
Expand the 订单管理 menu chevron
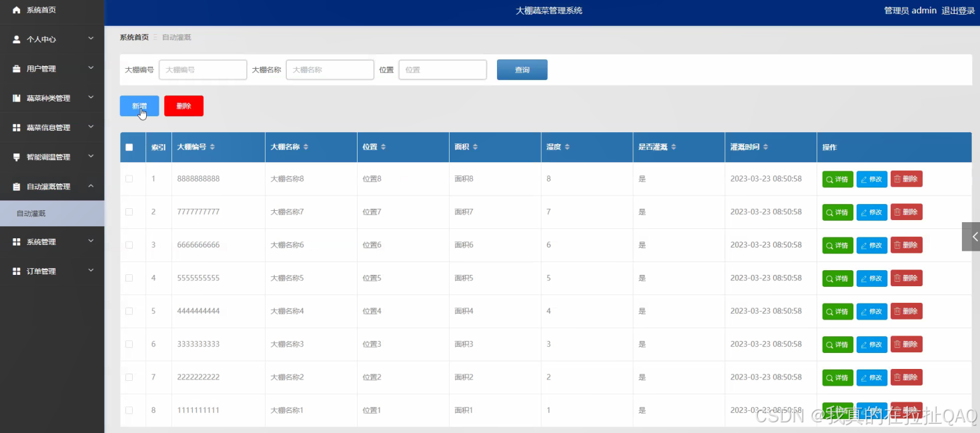click(91, 270)
